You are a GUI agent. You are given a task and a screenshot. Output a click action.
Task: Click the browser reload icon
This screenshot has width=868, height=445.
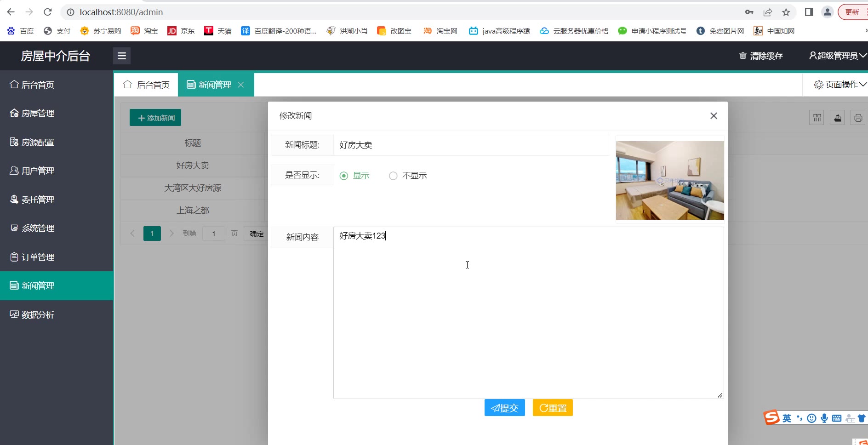tap(48, 12)
